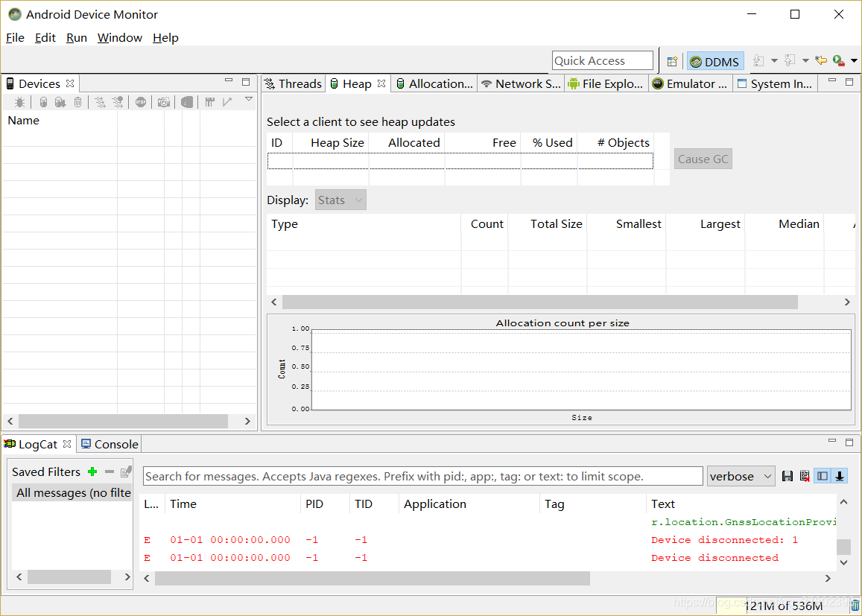Open the File menu
This screenshot has height=616, width=862.
click(15, 38)
